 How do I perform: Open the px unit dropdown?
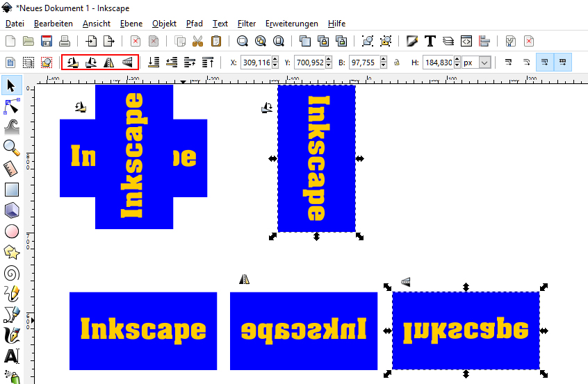(484, 62)
